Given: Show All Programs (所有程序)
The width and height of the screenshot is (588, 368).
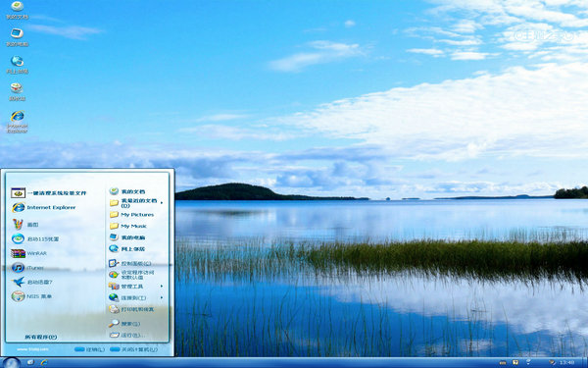Looking at the screenshot, I should tap(41, 337).
